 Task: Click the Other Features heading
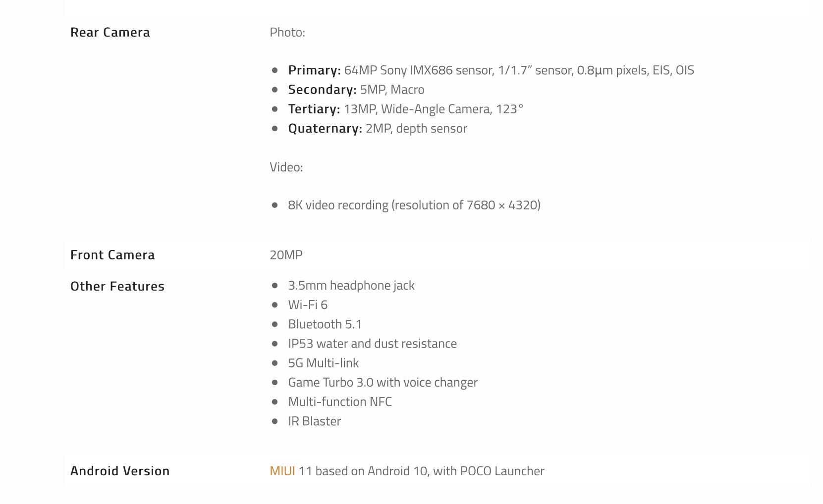tap(117, 286)
